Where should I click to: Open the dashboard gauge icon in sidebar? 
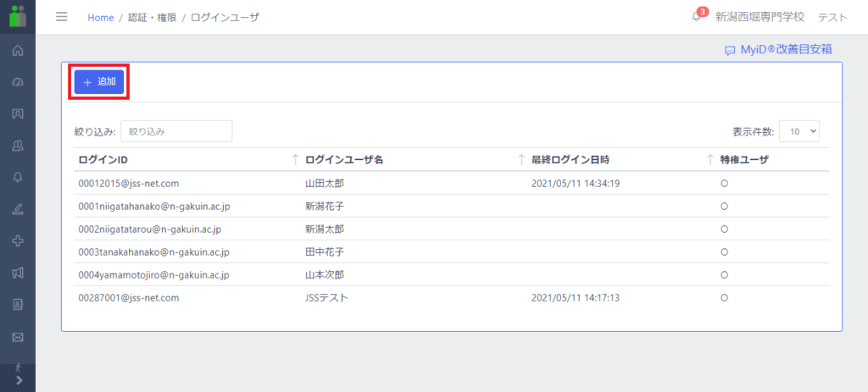[x=18, y=82]
